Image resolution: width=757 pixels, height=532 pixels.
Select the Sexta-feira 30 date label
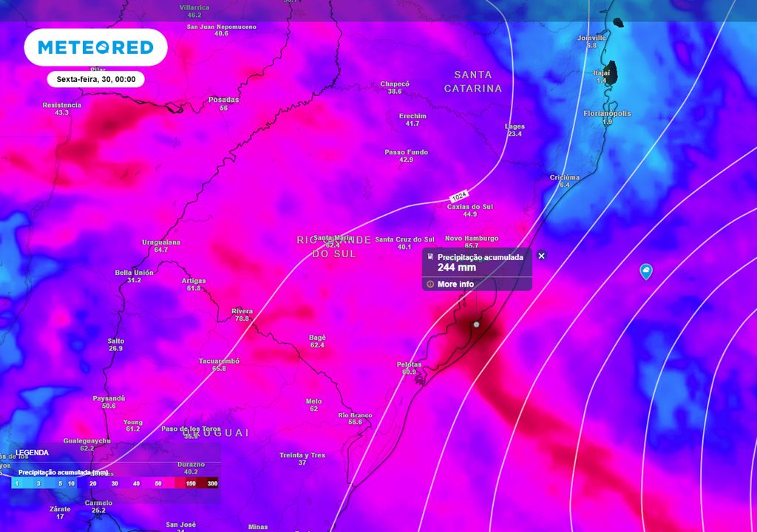click(95, 79)
